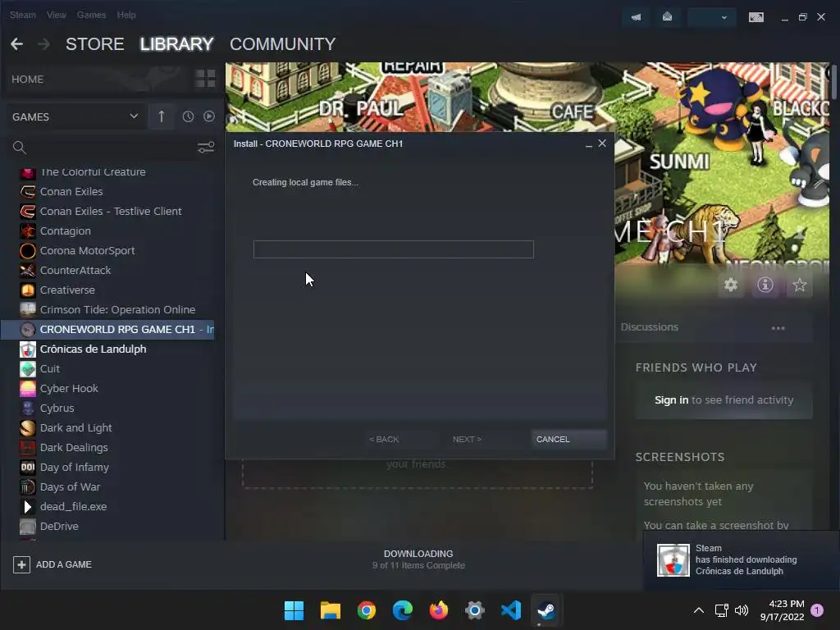Select CRONEWORLD RPG GAME CH1 entry
840x630 pixels.
pos(108,330)
